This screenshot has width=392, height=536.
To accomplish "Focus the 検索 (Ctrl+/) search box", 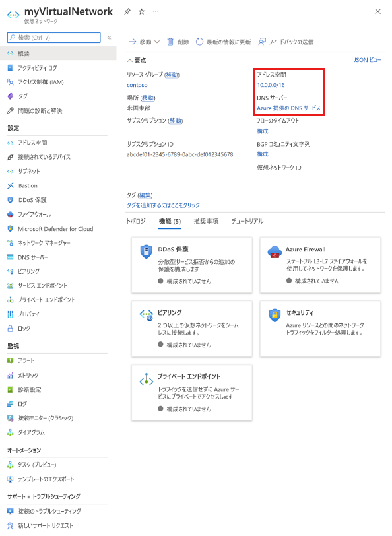I will point(53,37).
